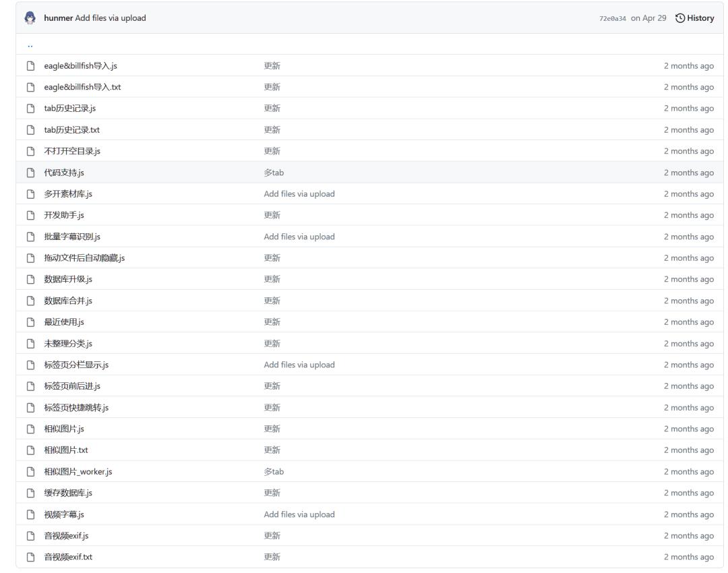Image resolution: width=728 pixels, height=573 pixels.
Task: Click file icon for 数据库合并.js
Action: (x=30, y=301)
